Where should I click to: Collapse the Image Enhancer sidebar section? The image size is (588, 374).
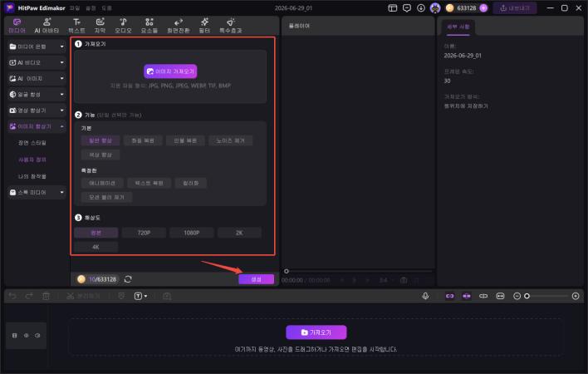(x=37, y=126)
